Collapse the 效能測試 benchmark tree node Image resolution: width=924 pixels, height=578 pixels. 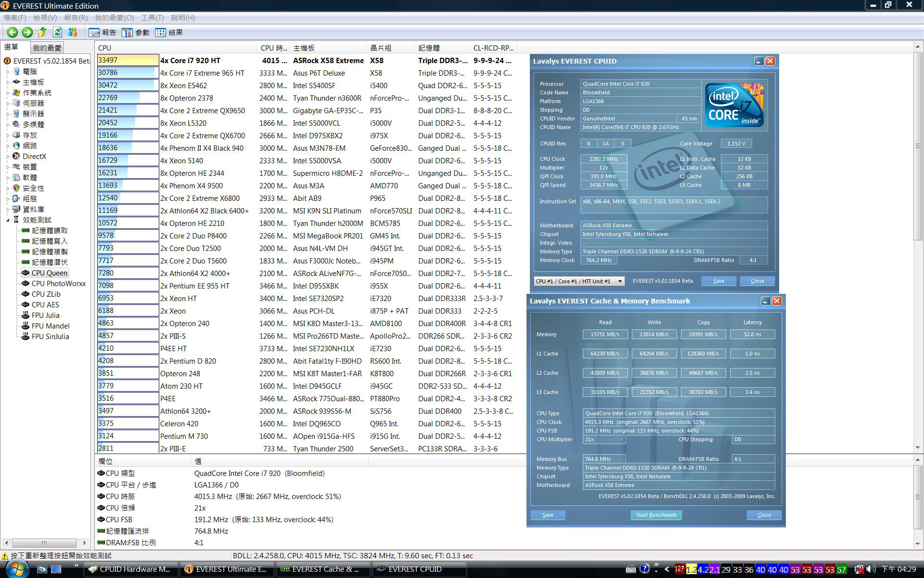click(8, 220)
